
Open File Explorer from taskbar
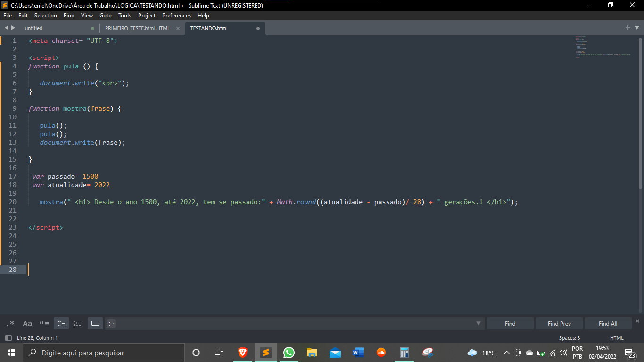(x=312, y=353)
